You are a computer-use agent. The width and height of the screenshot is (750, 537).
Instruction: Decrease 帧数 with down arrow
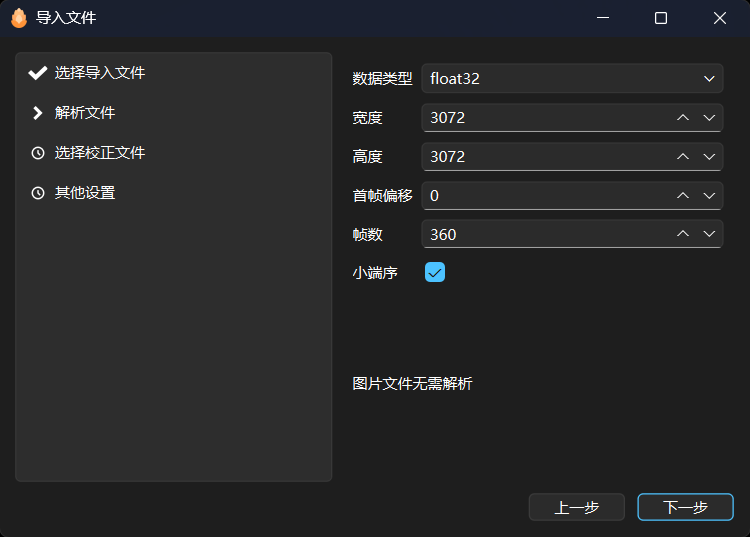(x=709, y=234)
